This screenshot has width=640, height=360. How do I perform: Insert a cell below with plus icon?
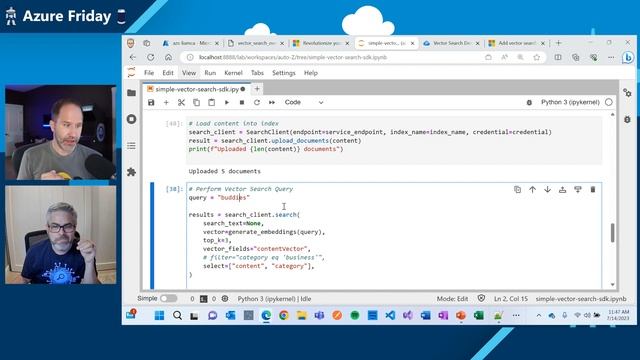click(166, 102)
